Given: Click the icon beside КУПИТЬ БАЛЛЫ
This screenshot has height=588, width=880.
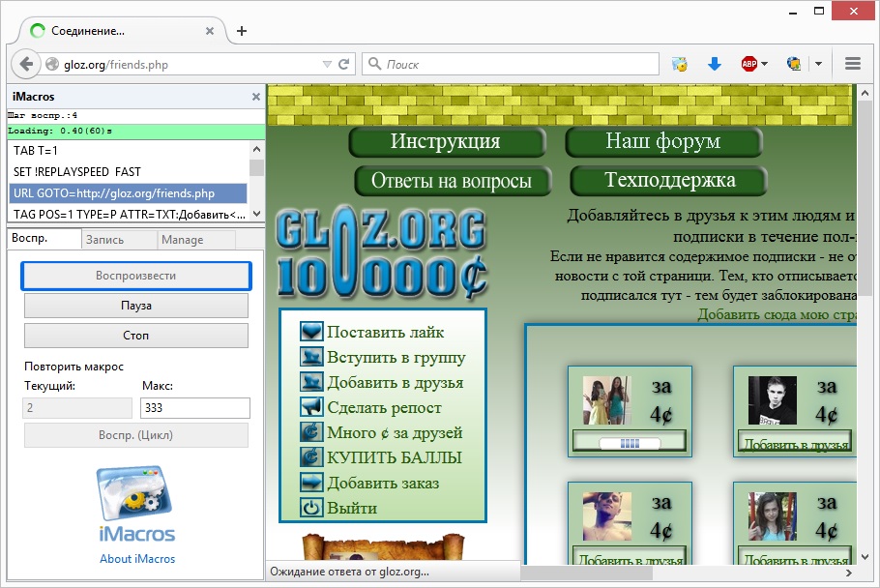Looking at the screenshot, I should click(311, 457).
